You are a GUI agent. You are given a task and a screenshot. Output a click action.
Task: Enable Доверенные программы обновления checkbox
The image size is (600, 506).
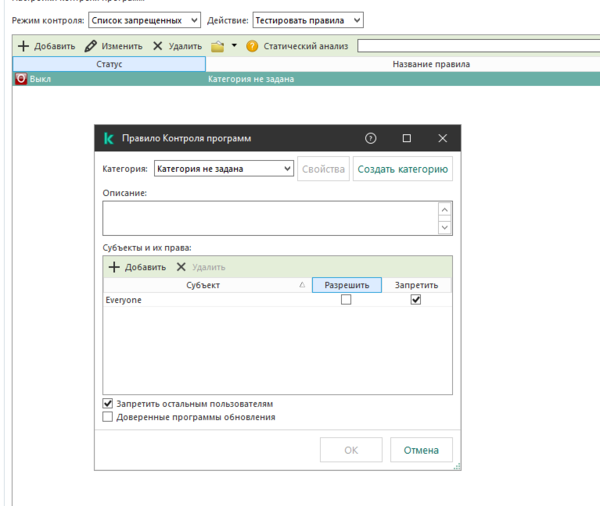point(108,417)
